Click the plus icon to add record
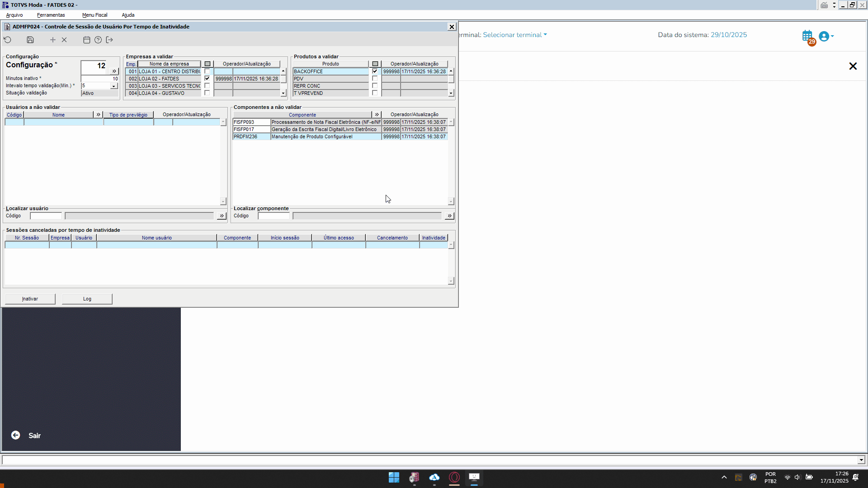 [x=53, y=40]
